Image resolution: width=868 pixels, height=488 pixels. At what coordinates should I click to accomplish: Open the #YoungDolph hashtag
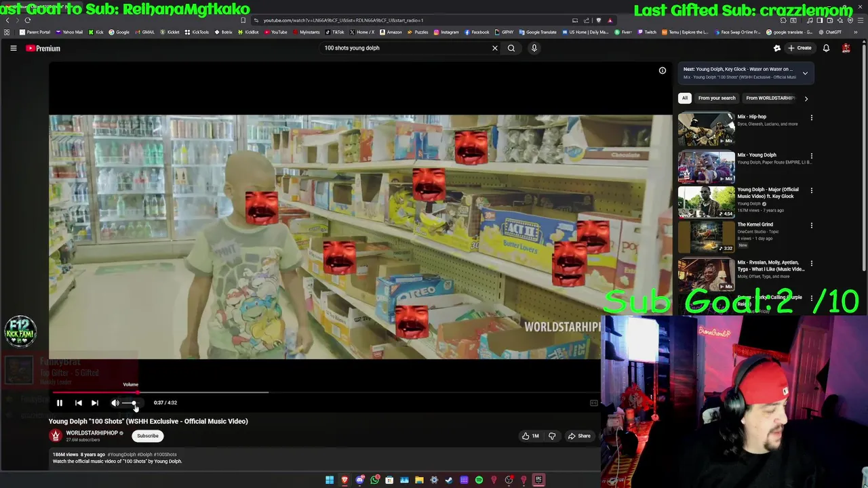pyautogui.click(x=121, y=455)
